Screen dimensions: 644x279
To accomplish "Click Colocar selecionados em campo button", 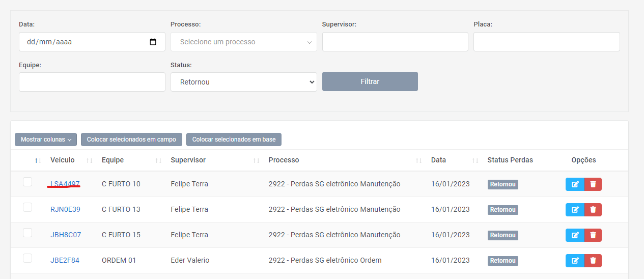I will coord(131,139).
